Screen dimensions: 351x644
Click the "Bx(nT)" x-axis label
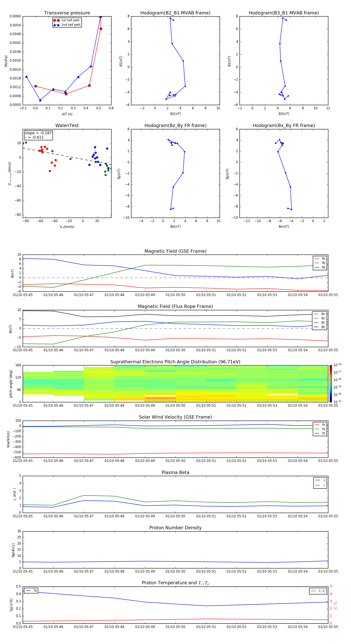[x=284, y=227]
